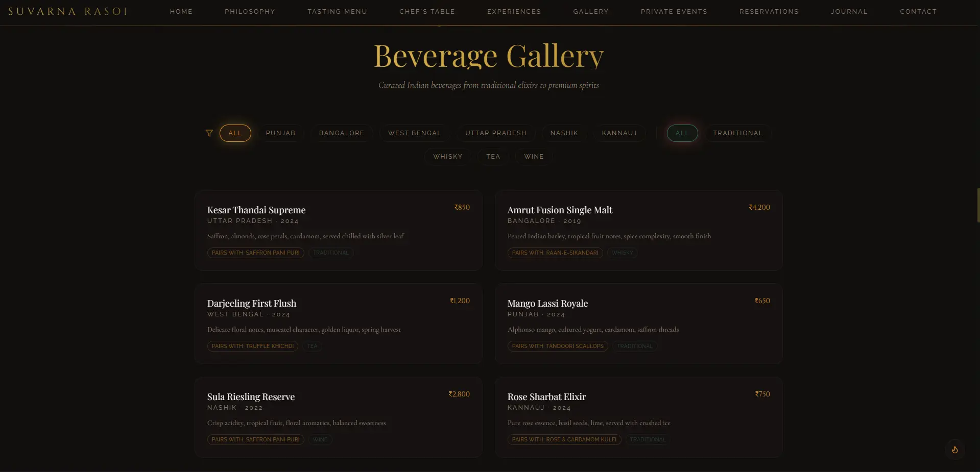Click the flame quick-action icon bottom right
This screenshot has width=980, height=472.
click(x=954, y=450)
